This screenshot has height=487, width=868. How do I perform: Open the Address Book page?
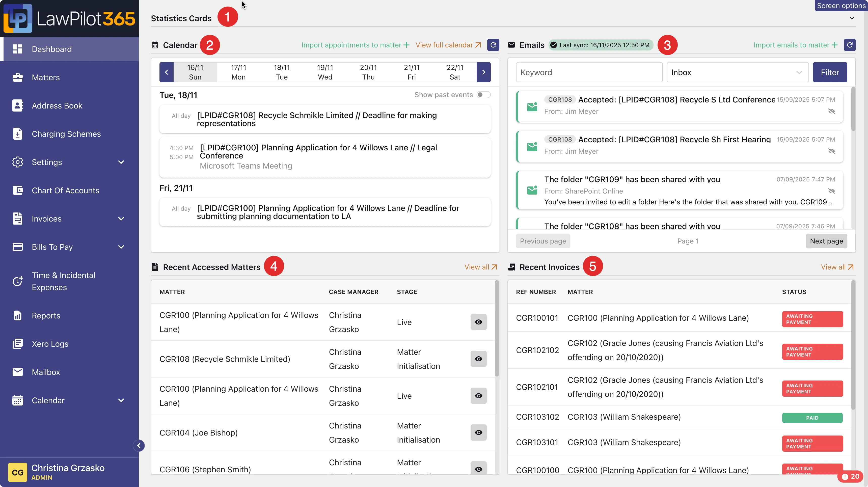pyautogui.click(x=57, y=105)
